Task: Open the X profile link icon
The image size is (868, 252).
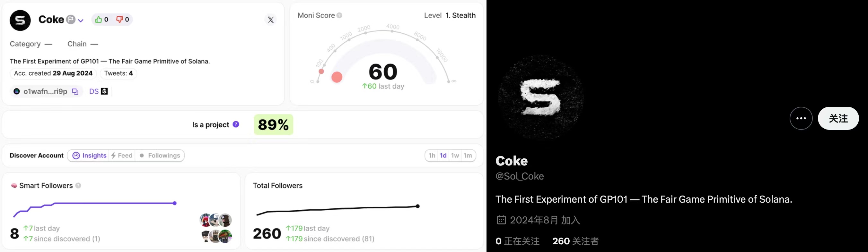Action: [x=271, y=20]
